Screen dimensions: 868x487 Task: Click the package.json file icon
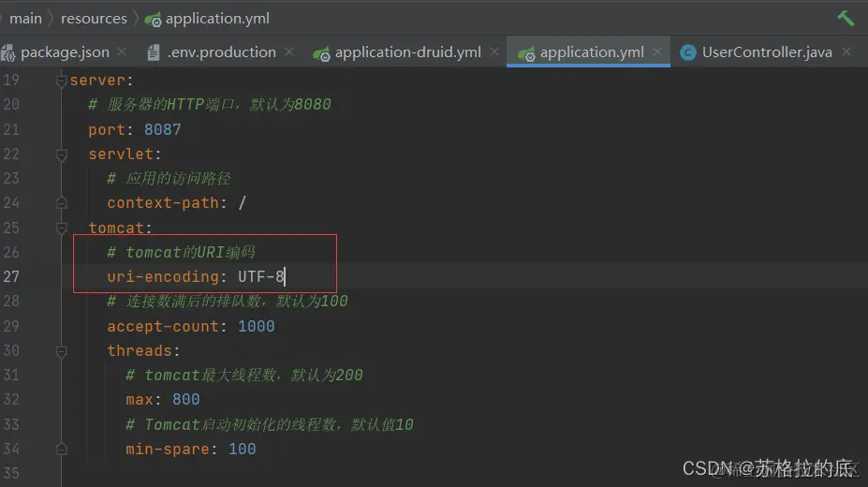(7, 52)
